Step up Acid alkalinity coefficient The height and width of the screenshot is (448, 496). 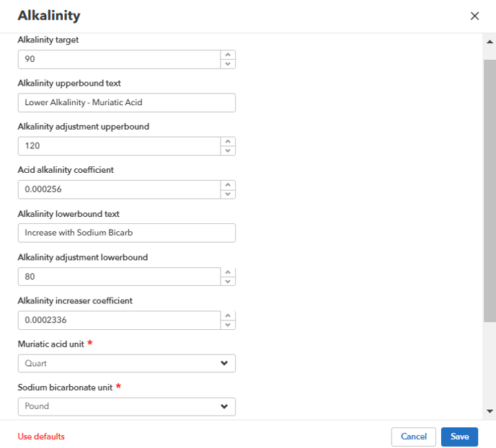[x=228, y=185]
